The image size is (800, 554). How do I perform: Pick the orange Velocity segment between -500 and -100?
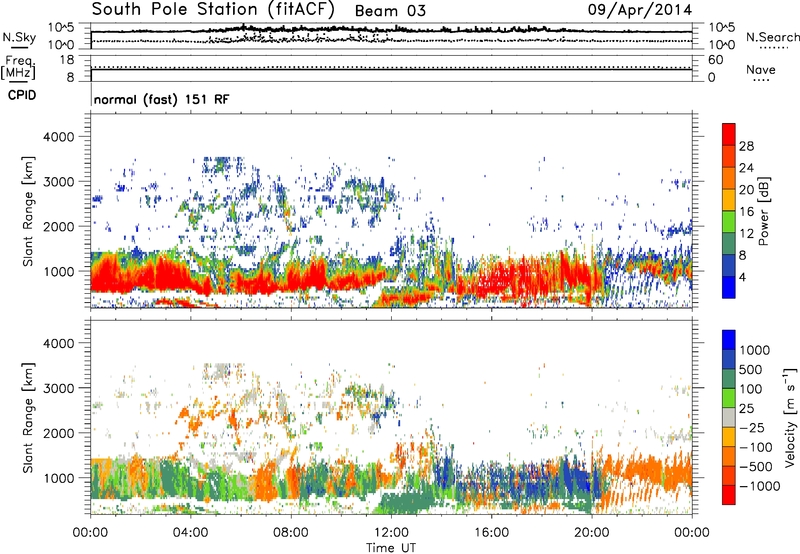729,456
